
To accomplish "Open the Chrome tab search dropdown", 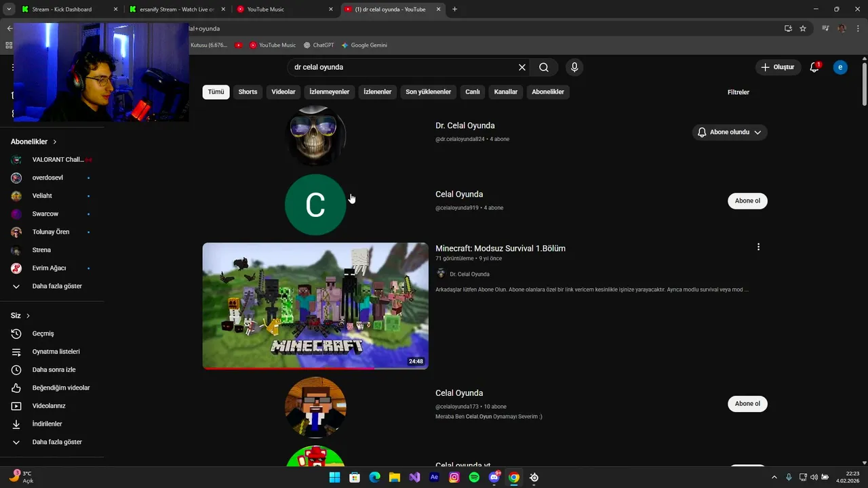I will coord(9,9).
